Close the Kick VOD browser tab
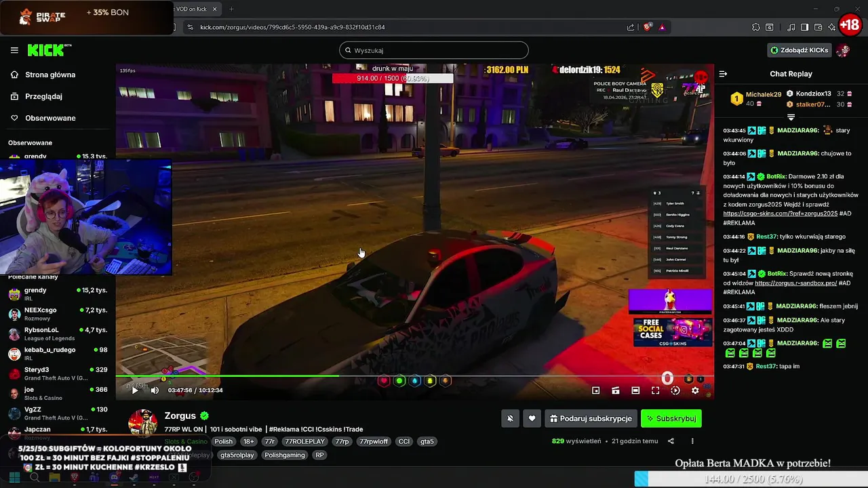The height and width of the screenshot is (488, 868). tap(214, 9)
